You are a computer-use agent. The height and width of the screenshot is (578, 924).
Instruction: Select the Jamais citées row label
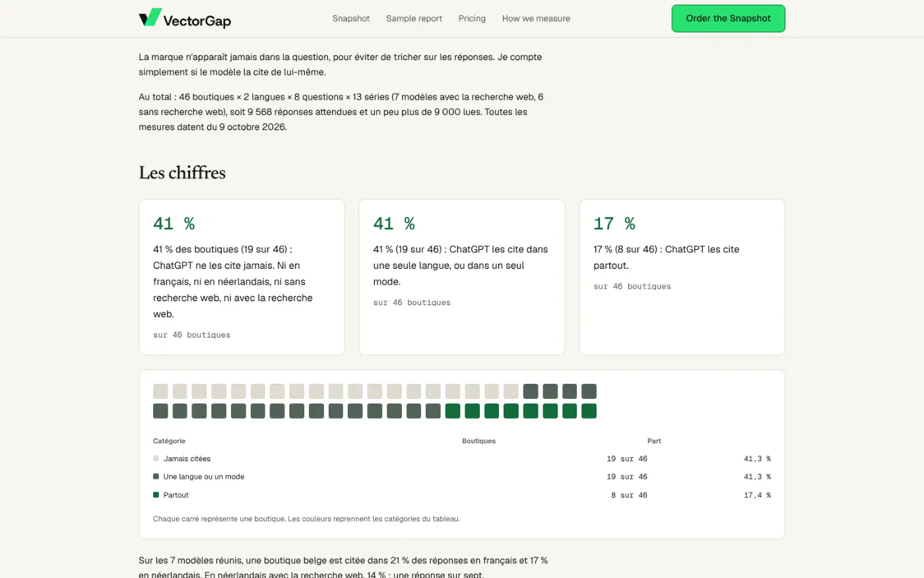187,458
